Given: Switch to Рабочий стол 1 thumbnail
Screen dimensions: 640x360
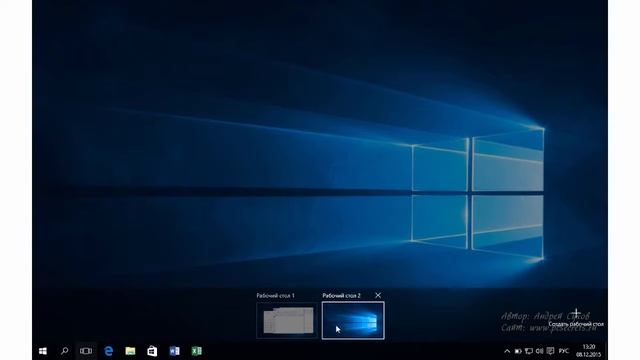Looking at the screenshot, I should (287, 321).
